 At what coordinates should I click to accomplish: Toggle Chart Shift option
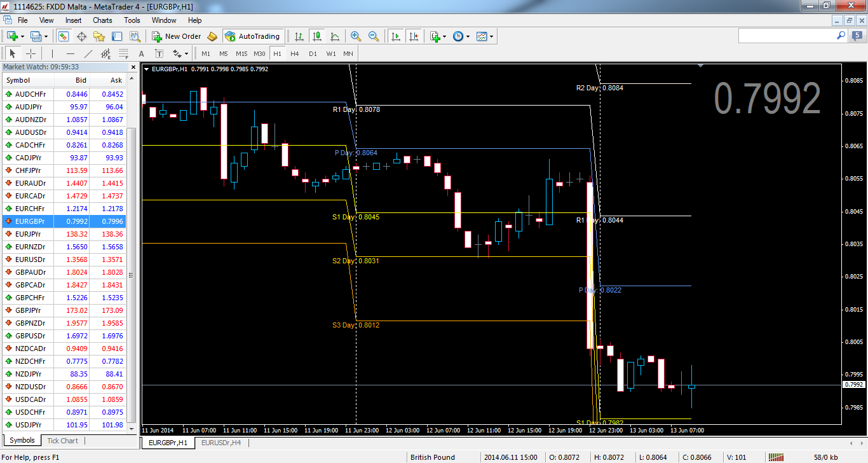pos(414,36)
